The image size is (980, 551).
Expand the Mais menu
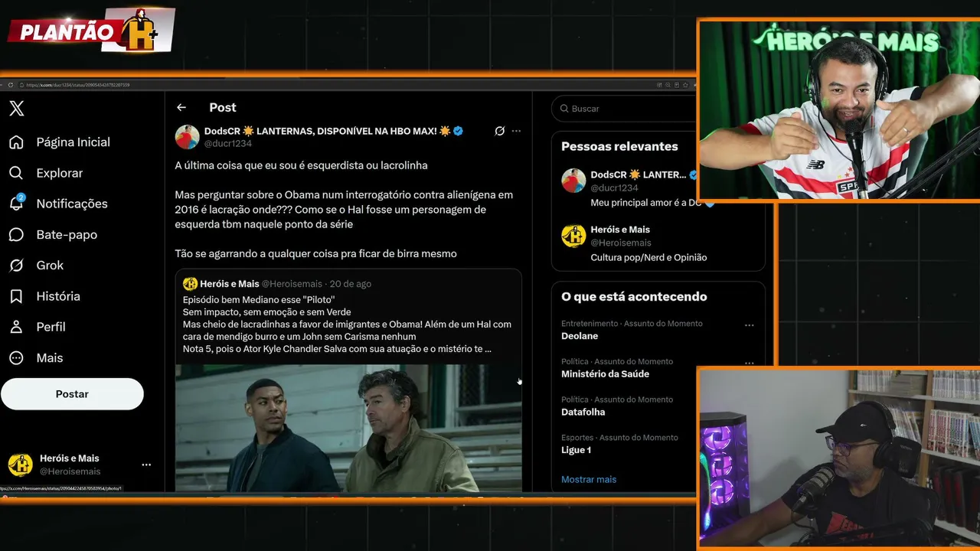(35, 358)
